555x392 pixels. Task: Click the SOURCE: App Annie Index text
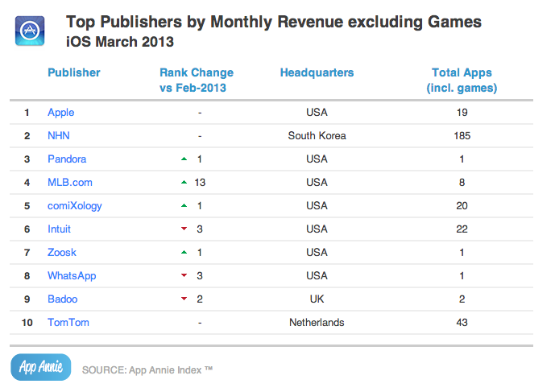(x=147, y=370)
